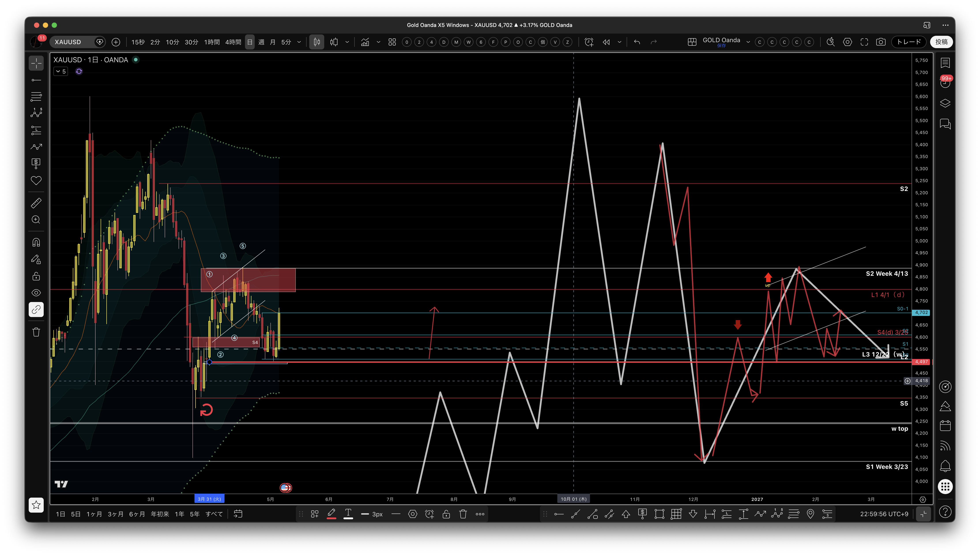Toggle the drawing sync link button
Viewport: 980px width, 555px height.
tap(36, 310)
